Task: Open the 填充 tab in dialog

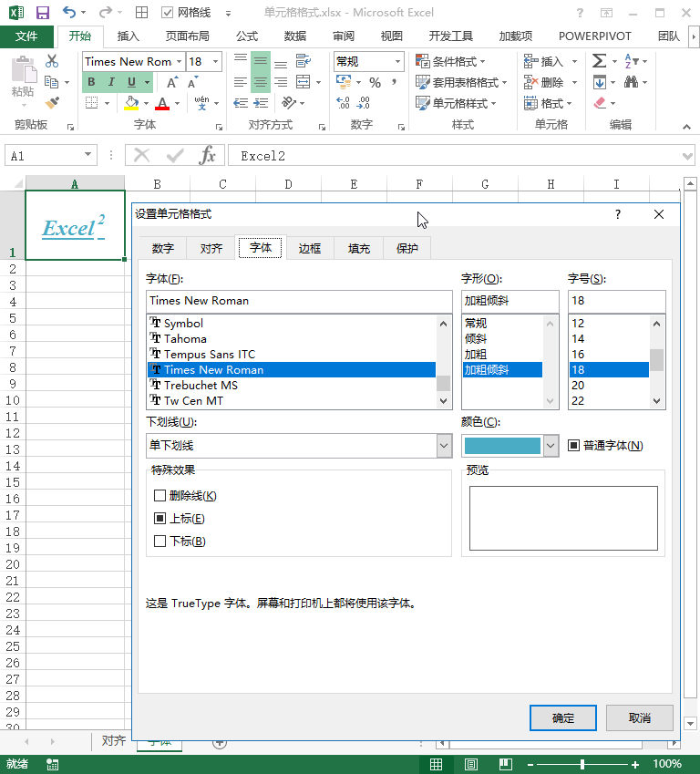Action: click(359, 248)
